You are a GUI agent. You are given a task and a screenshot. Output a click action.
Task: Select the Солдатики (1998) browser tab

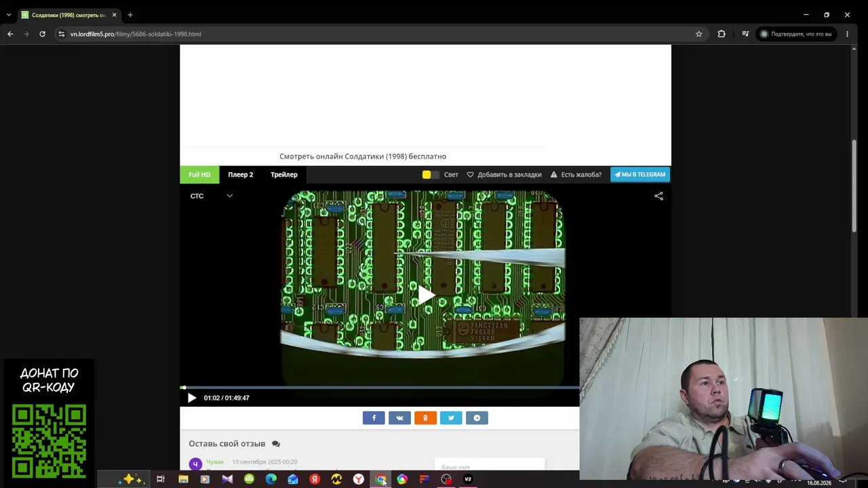[x=68, y=15]
